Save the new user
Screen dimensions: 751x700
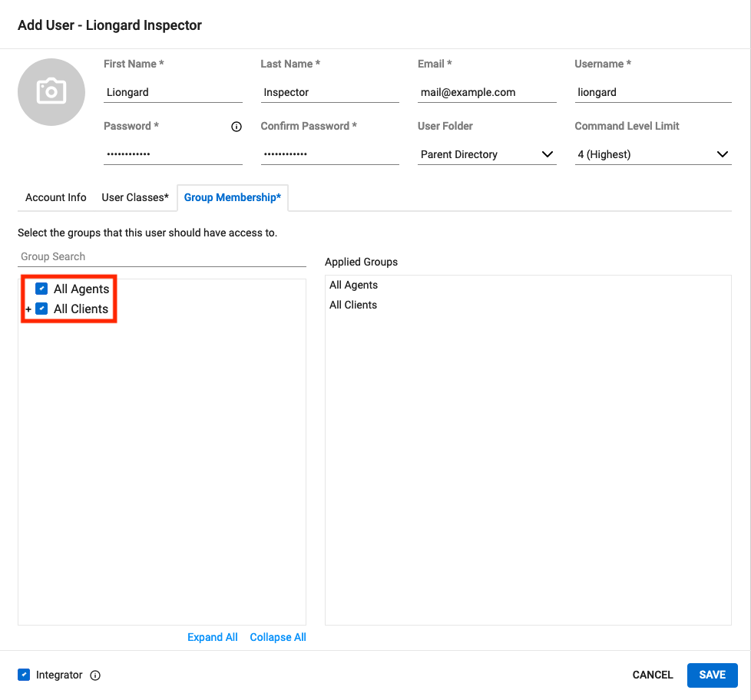712,675
